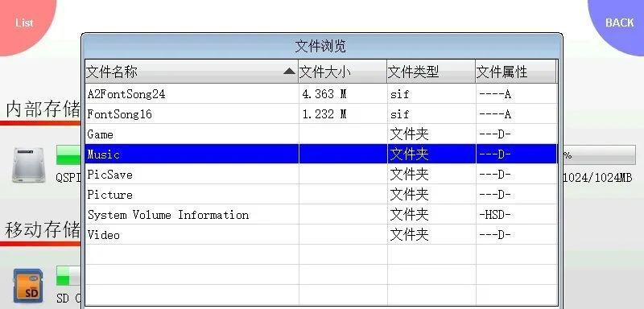Select the FontSong16 file row
This screenshot has height=309, width=644.
320,114
